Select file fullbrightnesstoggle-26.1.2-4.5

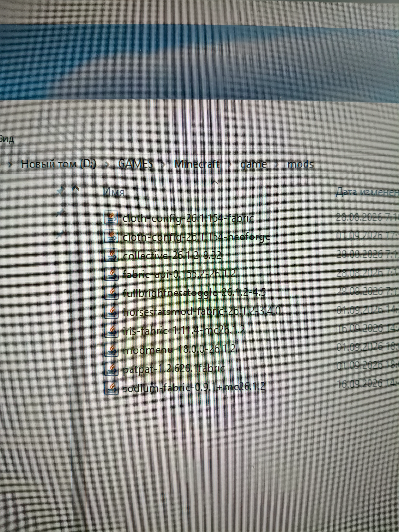(x=194, y=293)
